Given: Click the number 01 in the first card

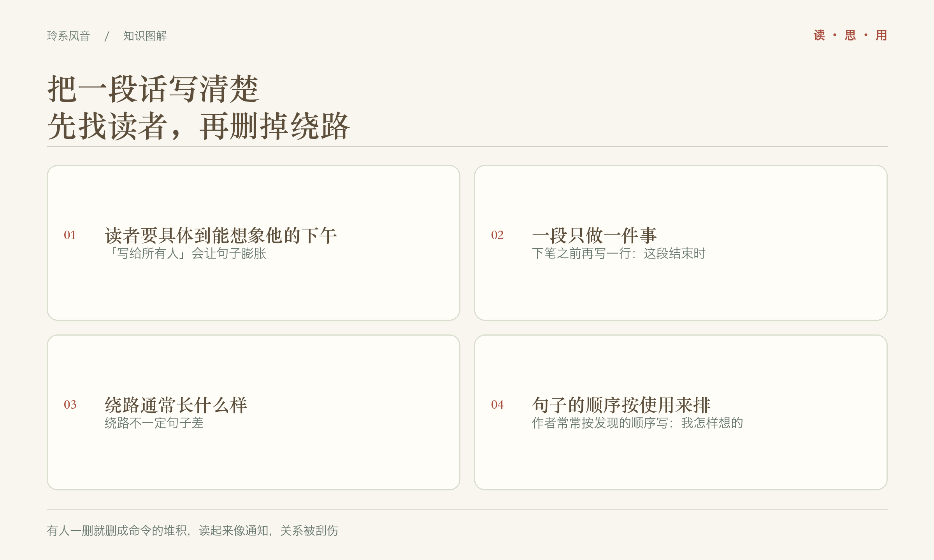Looking at the screenshot, I should click(x=70, y=235).
